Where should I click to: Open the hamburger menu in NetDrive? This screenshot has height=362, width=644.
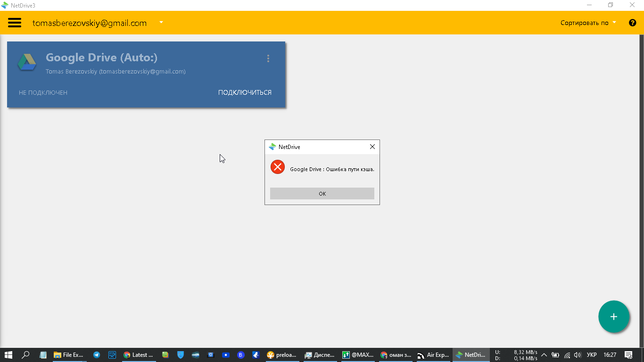point(15,23)
